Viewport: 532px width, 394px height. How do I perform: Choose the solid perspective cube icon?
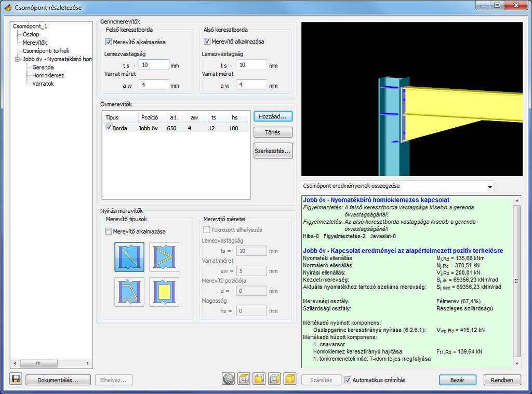click(x=290, y=379)
